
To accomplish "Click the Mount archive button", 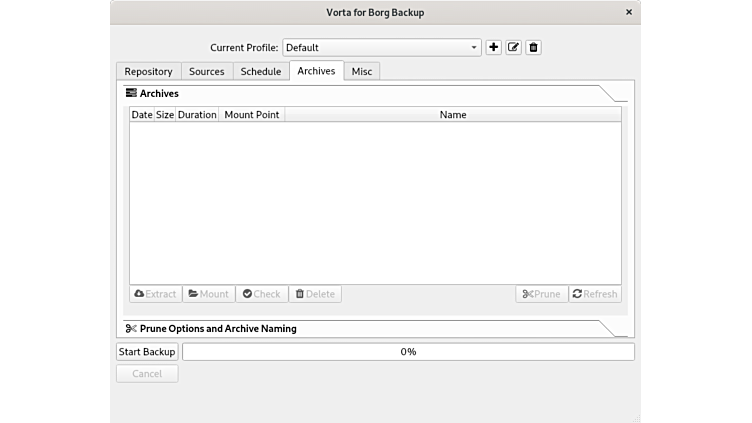I will pos(208,294).
